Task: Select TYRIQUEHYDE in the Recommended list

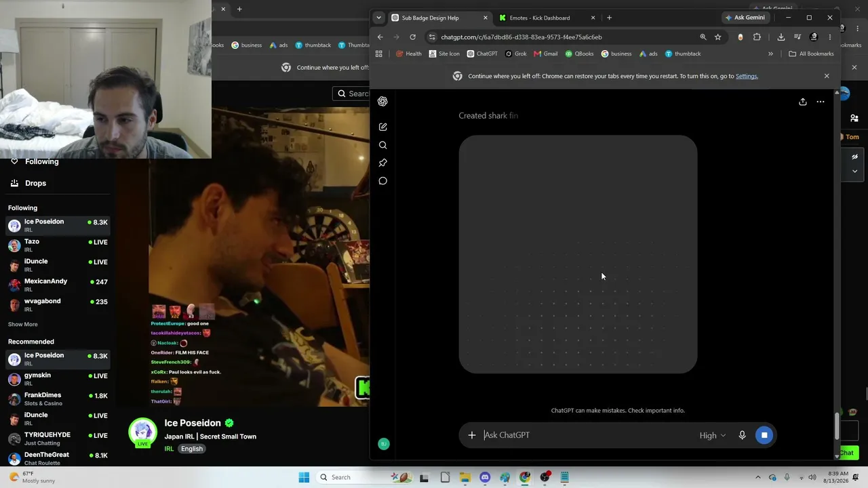Action: [x=58, y=439]
